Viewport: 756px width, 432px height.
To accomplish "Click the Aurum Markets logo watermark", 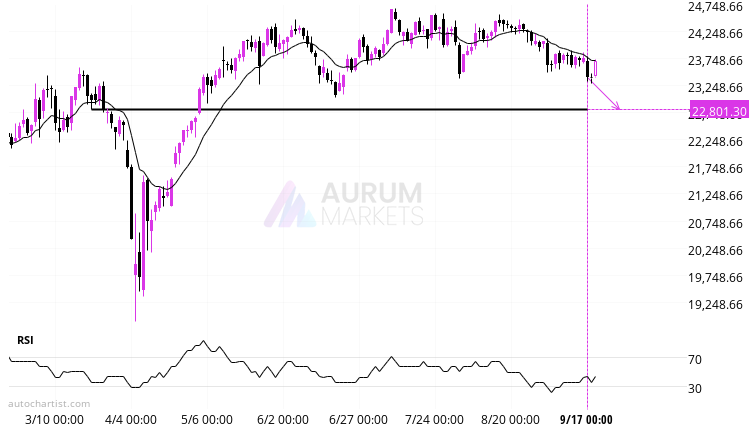I will click(345, 205).
